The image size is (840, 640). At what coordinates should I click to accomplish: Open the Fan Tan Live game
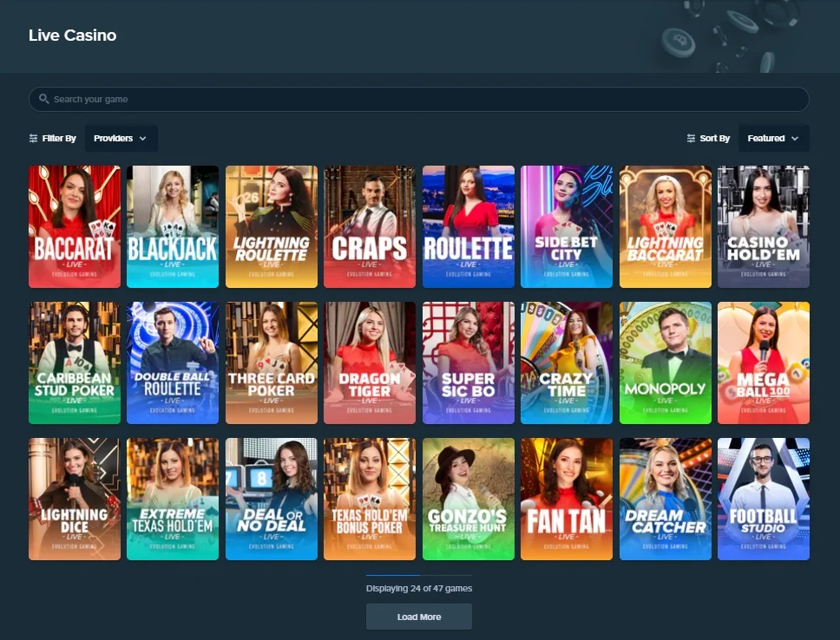click(567, 500)
